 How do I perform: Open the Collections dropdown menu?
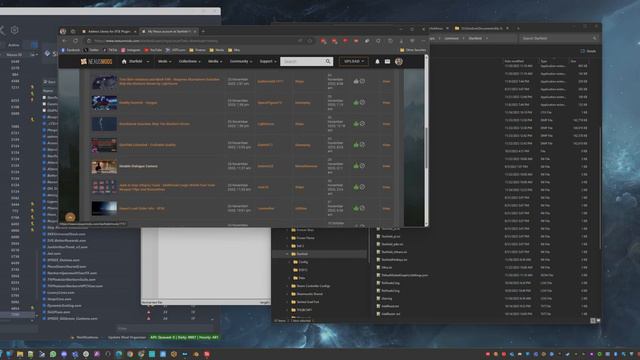[190, 61]
